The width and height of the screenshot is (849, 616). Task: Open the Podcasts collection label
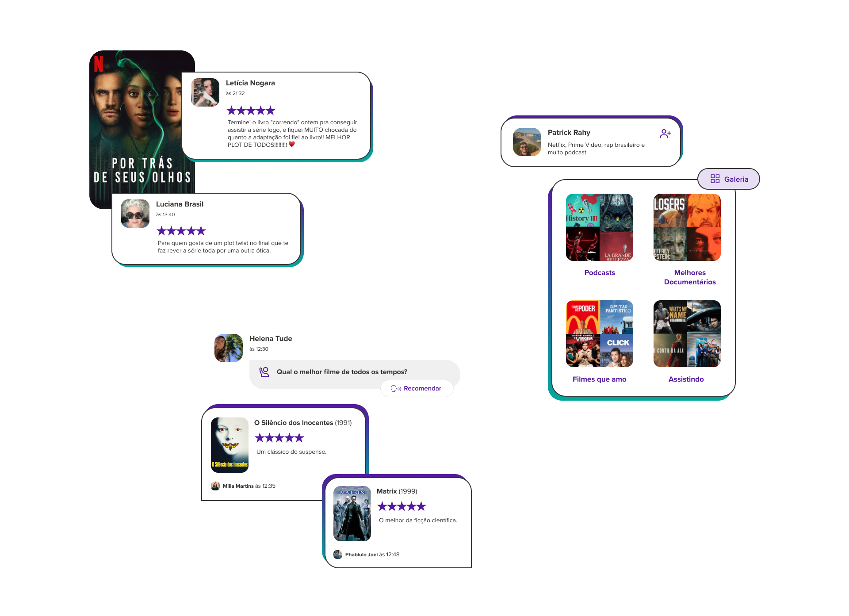(x=600, y=273)
